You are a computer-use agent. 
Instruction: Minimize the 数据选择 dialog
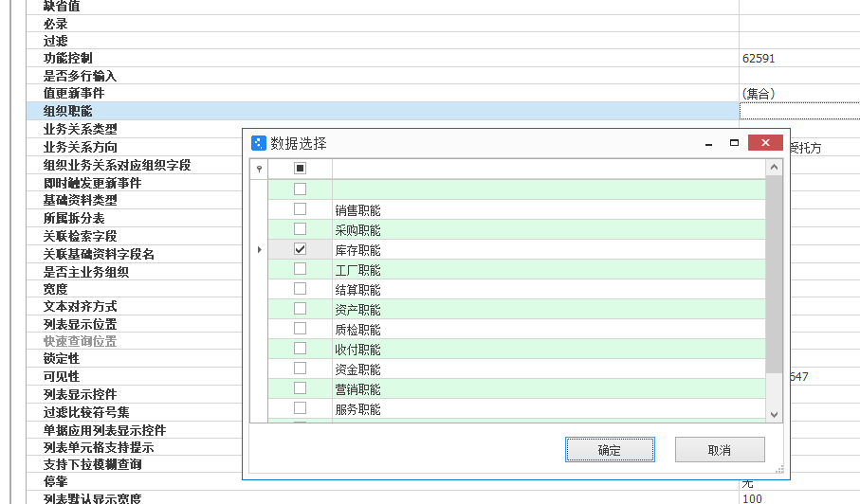pyautogui.click(x=707, y=143)
